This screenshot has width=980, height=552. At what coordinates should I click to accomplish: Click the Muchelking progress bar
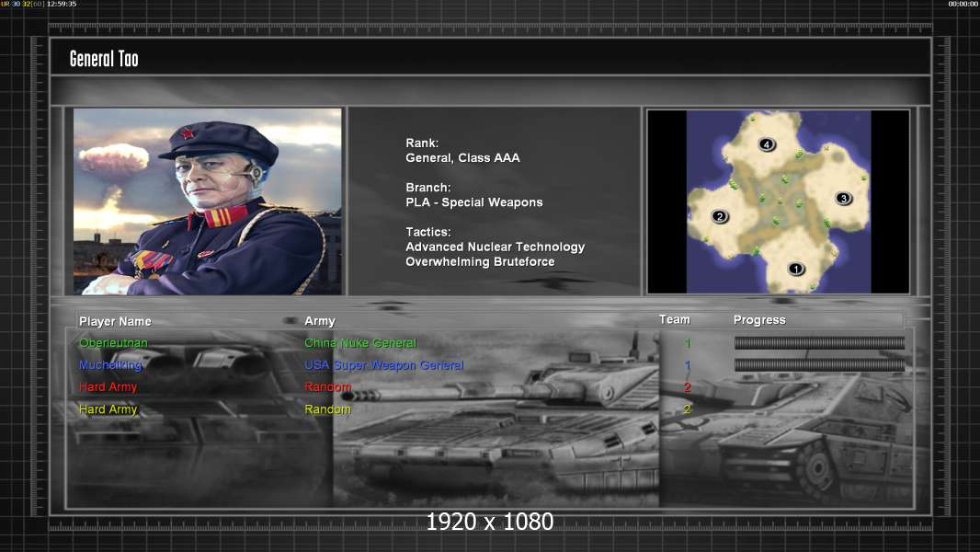819,365
